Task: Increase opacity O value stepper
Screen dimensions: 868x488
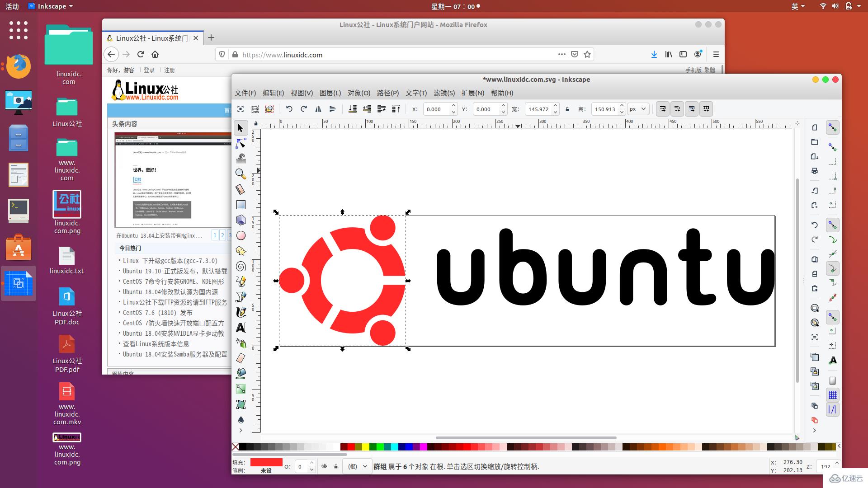Action: (x=311, y=463)
